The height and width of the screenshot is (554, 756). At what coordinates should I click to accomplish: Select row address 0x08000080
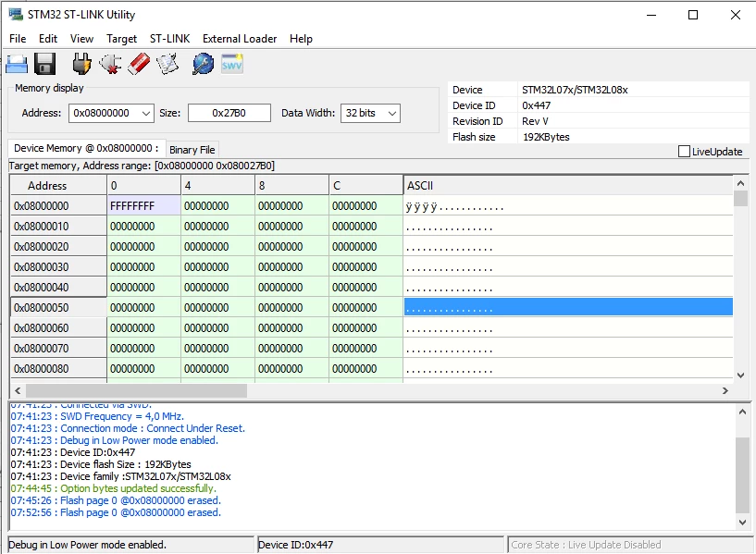click(58, 368)
